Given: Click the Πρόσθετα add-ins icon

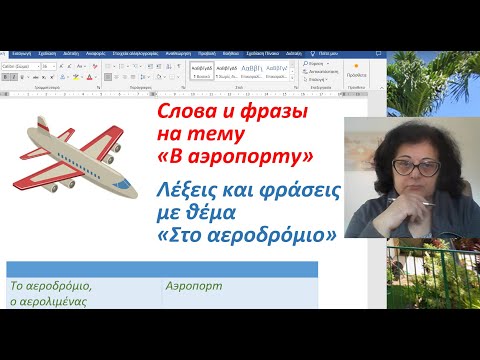Looking at the screenshot, I should [x=356, y=70].
